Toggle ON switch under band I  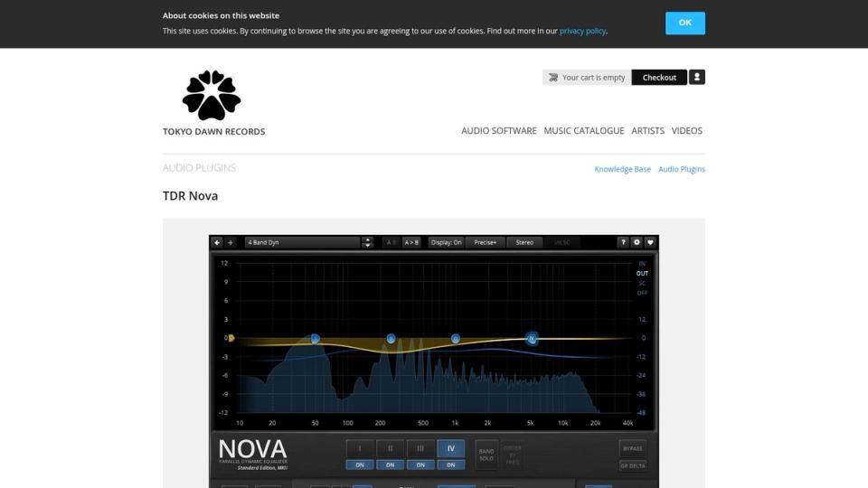point(359,465)
